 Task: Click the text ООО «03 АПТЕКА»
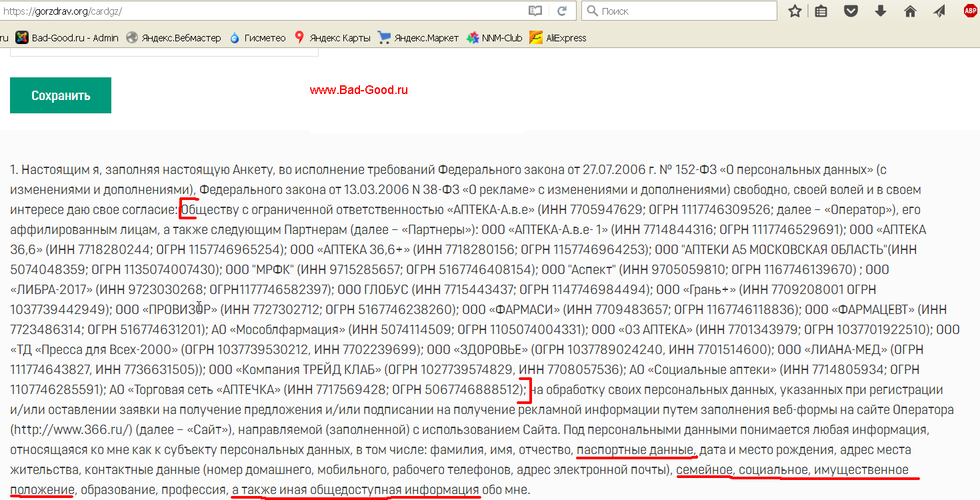(x=643, y=329)
